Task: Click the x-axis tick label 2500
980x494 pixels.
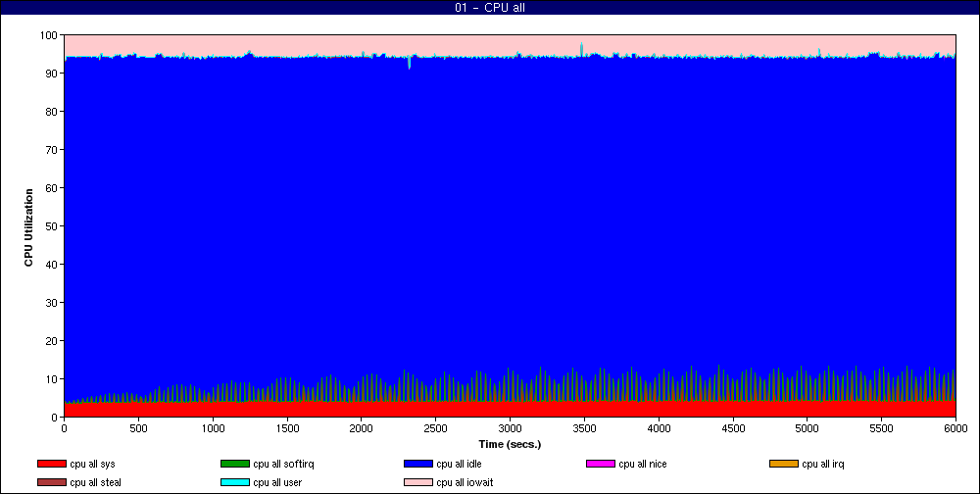Action: [436, 428]
